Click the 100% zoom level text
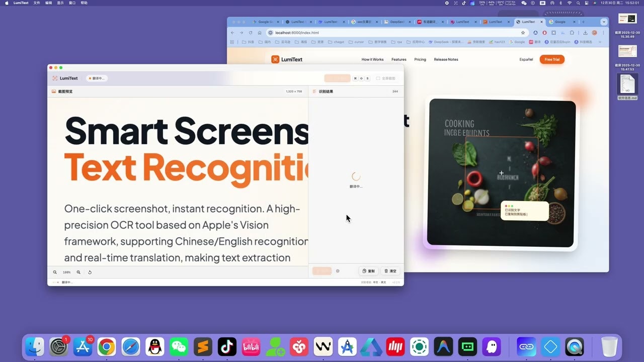 pos(66,272)
